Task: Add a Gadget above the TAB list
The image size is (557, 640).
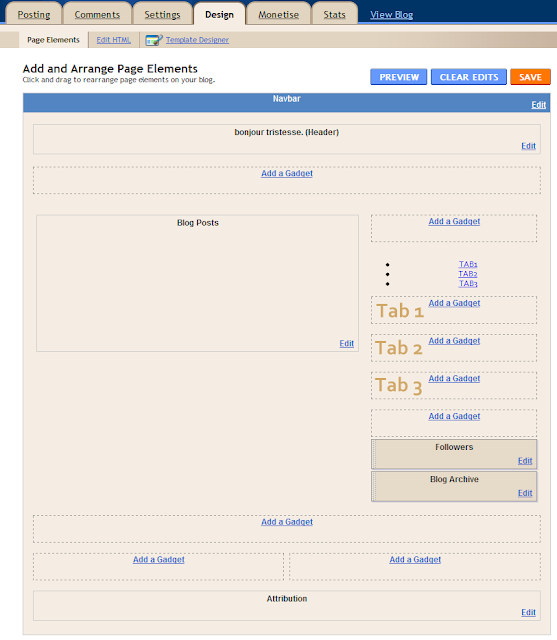Action: point(454,221)
